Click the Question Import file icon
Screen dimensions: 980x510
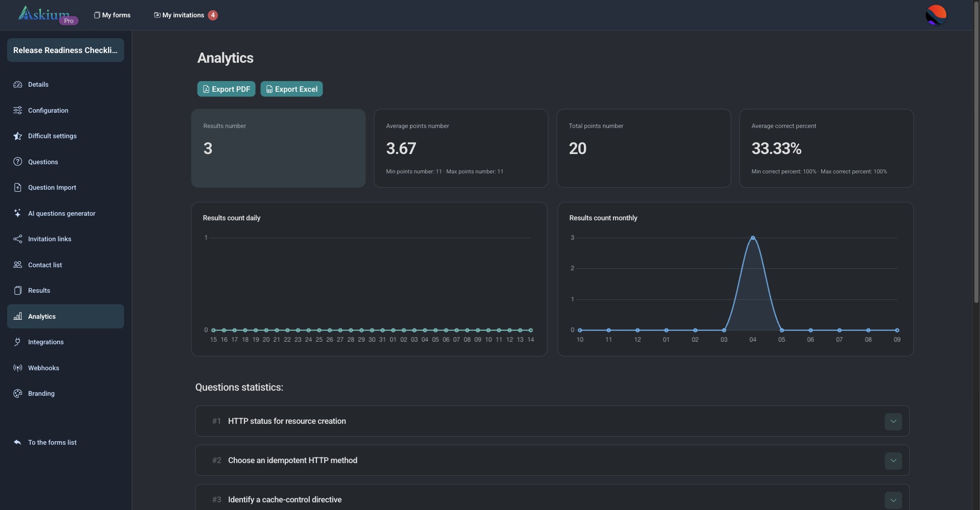tap(18, 188)
